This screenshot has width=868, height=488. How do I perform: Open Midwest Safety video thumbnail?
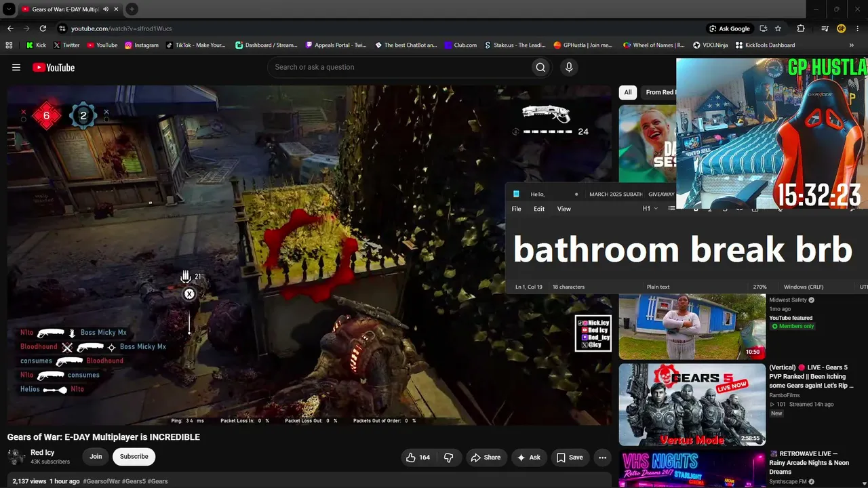tap(692, 325)
